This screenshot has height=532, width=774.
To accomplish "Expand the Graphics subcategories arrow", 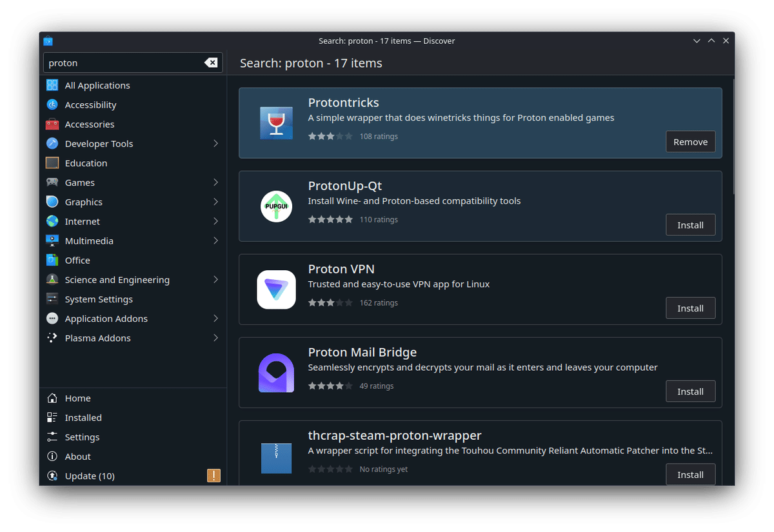I will point(215,202).
